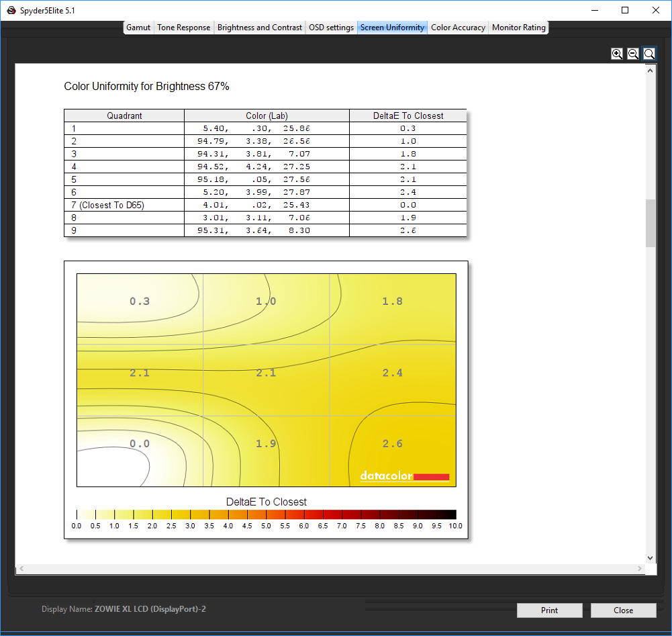
Task: Click the vertical scrollbar up arrow
Action: point(650,71)
